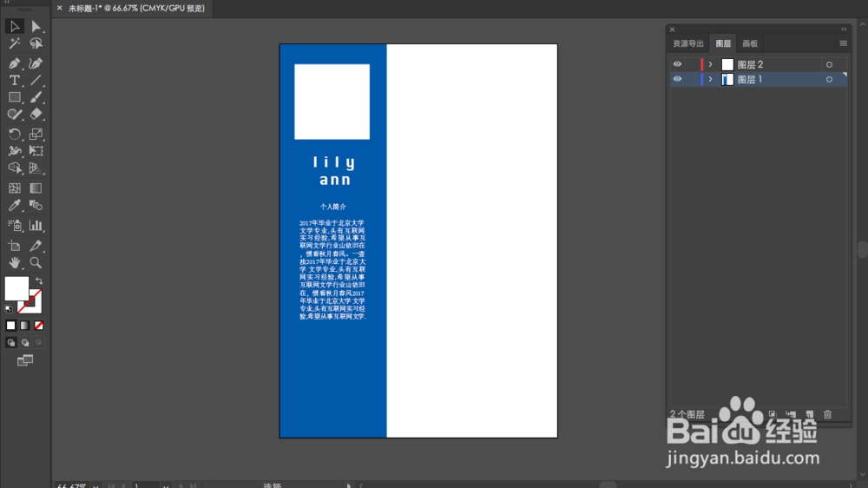Image resolution: width=868 pixels, height=488 pixels.
Task: Open artboard number dropdown
Action: pyautogui.click(x=166, y=485)
